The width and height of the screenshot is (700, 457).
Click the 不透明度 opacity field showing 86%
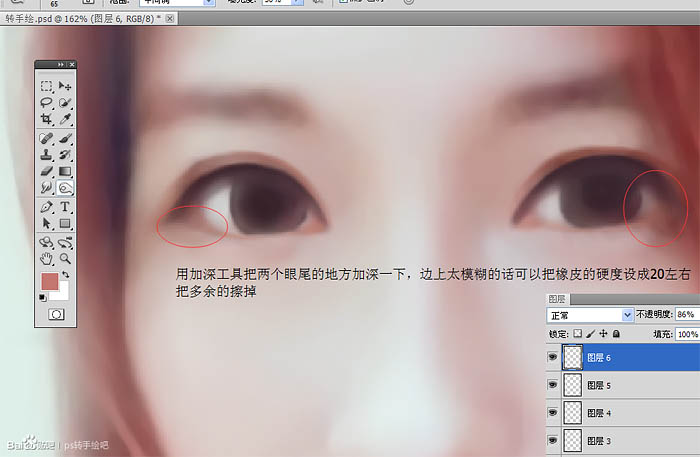coord(688,314)
